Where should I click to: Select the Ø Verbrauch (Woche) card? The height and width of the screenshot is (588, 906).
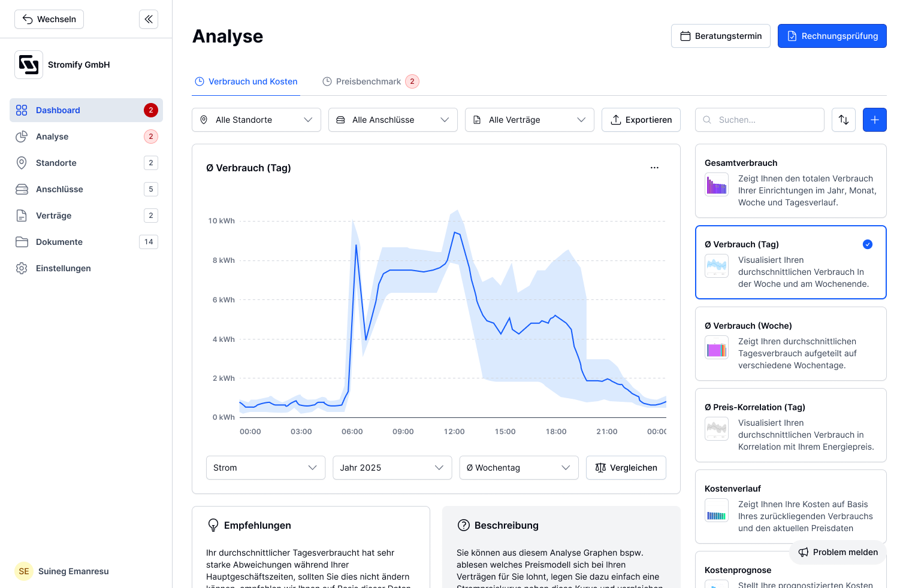(791, 344)
